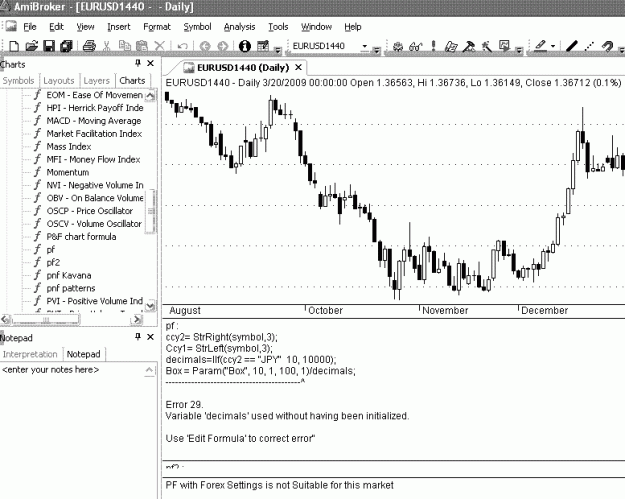Image resolution: width=625 pixels, height=499 pixels.
Task: Click the Forward navigation arrow icon
Action: 222,46
